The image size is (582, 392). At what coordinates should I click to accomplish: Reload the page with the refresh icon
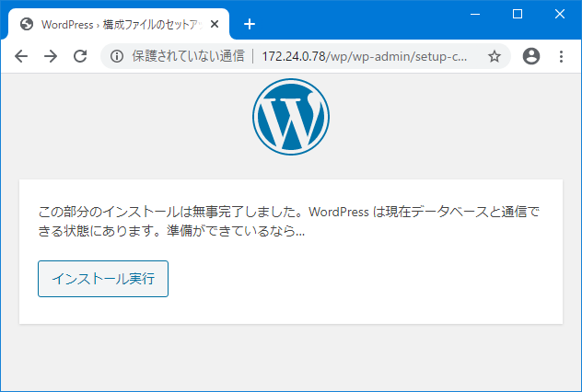coord(80,56)
